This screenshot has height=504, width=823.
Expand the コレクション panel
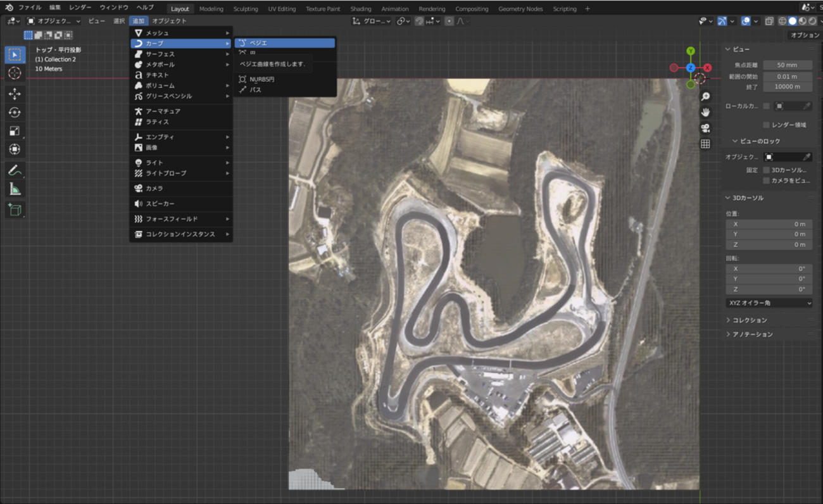pyautogui.click(x=750, y=320)
